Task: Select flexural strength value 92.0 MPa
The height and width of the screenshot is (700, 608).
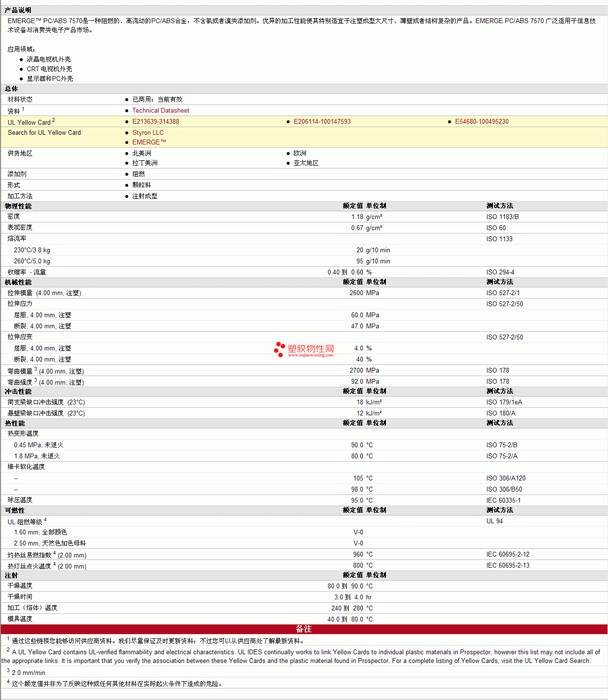Action: point(365,381)
